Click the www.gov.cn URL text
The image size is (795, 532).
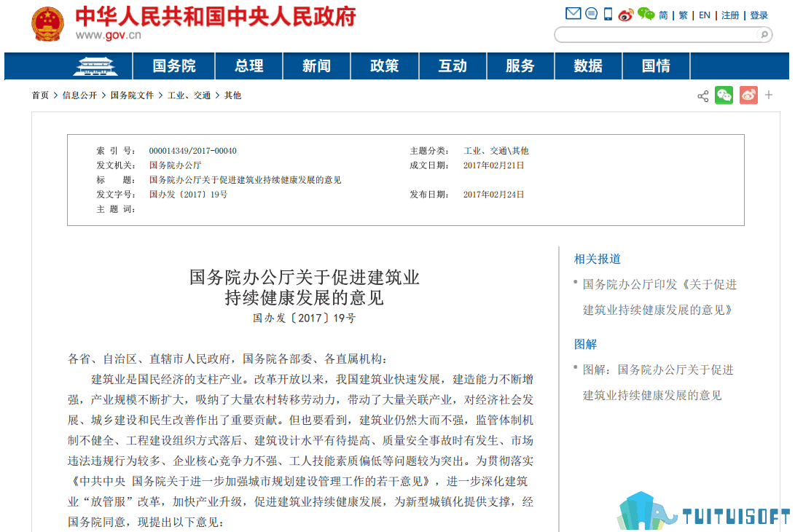pos(109,35)
